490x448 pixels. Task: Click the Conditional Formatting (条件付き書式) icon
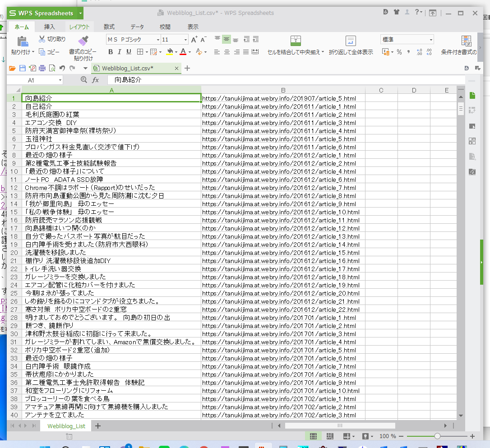[466, 41]
